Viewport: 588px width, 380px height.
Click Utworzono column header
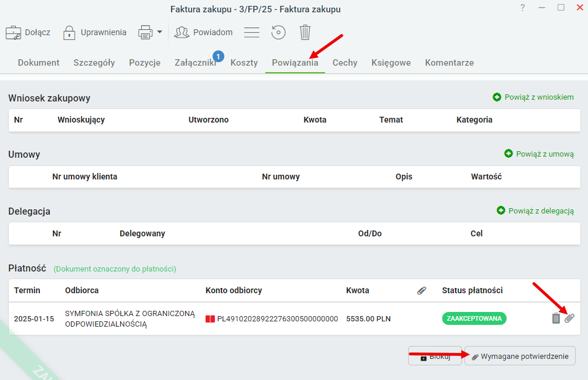tap(208, 120)
